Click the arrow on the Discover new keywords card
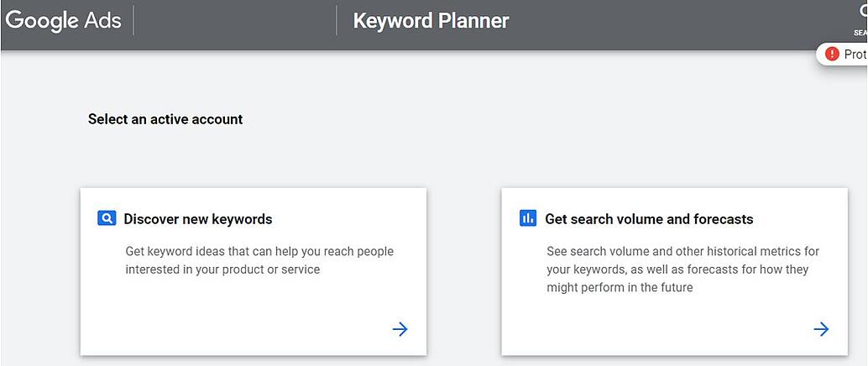The height and width of the screenshot is (366, 868). 400,329
